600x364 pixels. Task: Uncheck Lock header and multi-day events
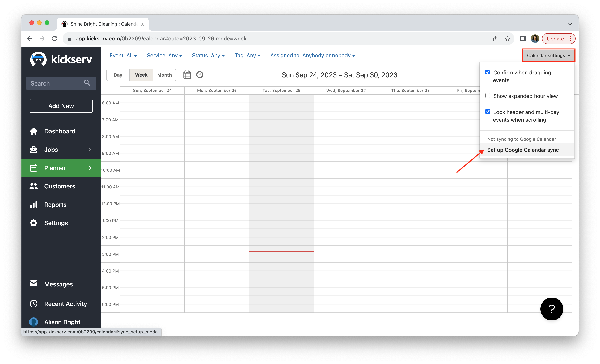point(488,112)
